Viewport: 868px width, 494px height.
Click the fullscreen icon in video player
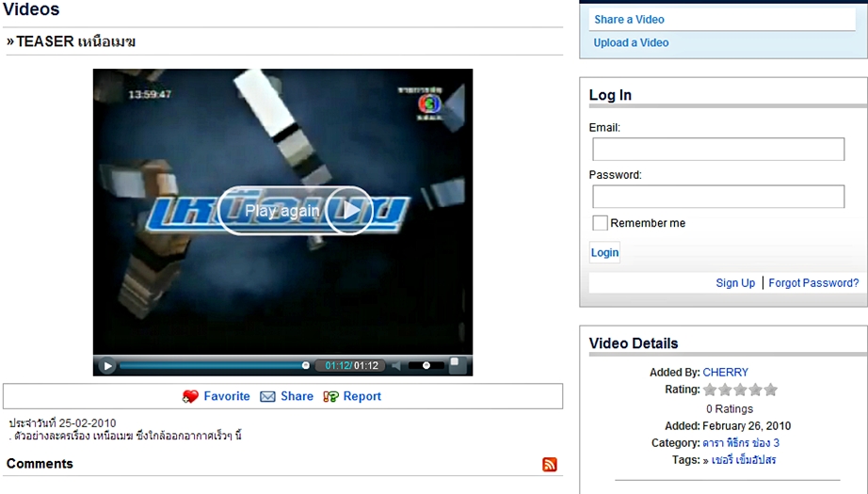[x=458, y=365]
